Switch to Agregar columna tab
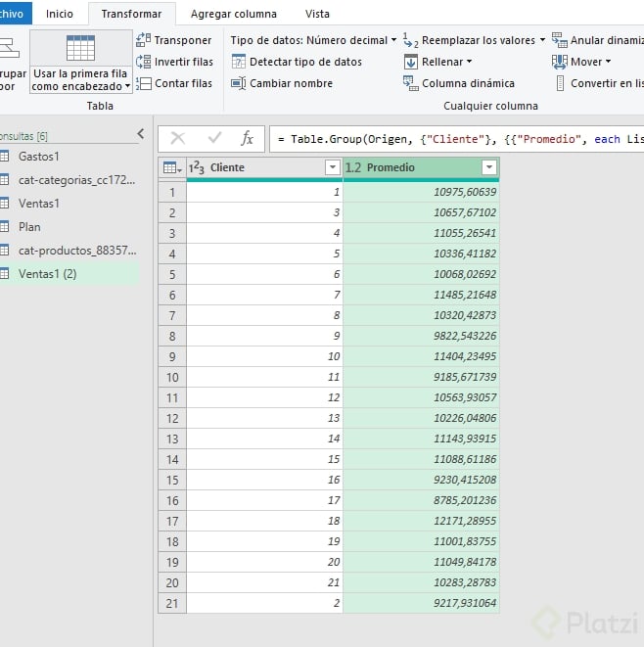The image size is (644, 647). point(233,14)
